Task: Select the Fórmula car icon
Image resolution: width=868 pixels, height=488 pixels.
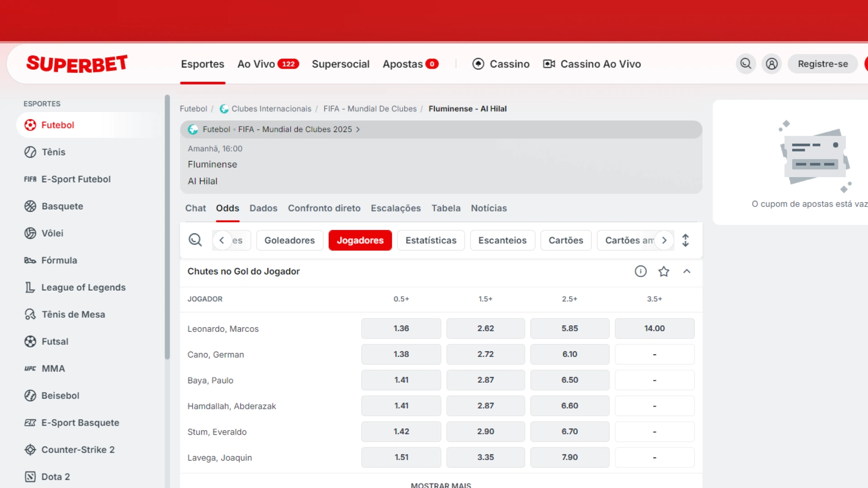Action: click(x=30, y=260)
